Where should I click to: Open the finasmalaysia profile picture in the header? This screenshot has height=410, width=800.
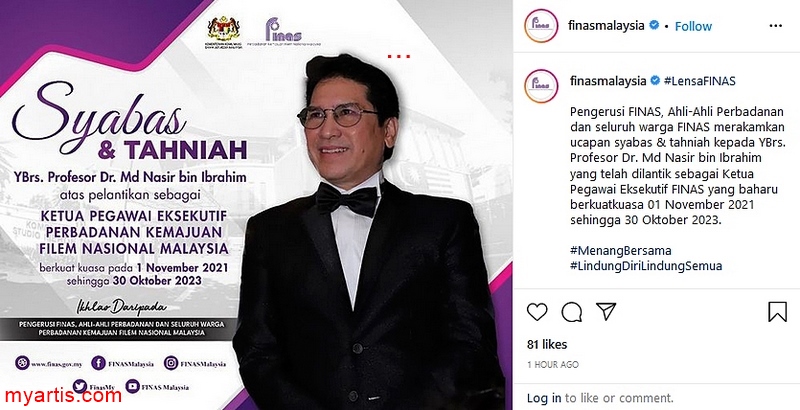tap(541, 25)
